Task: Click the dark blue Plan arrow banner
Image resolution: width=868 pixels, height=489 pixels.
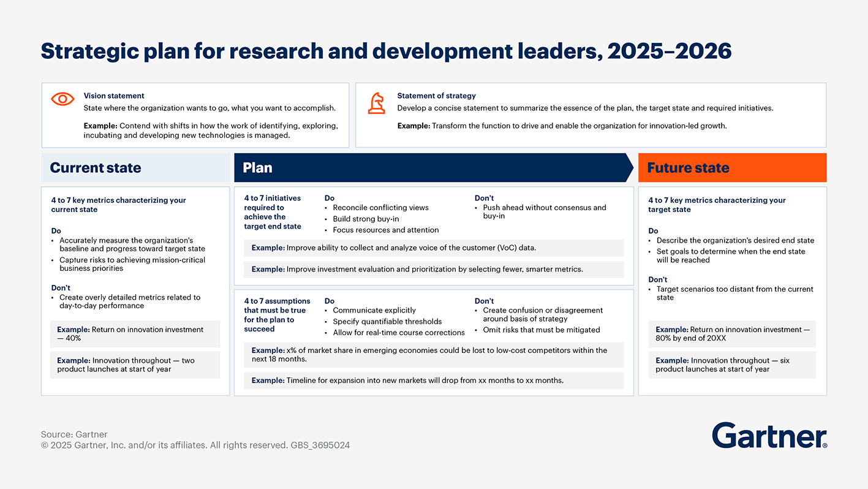Action: (x=434, y=168)
